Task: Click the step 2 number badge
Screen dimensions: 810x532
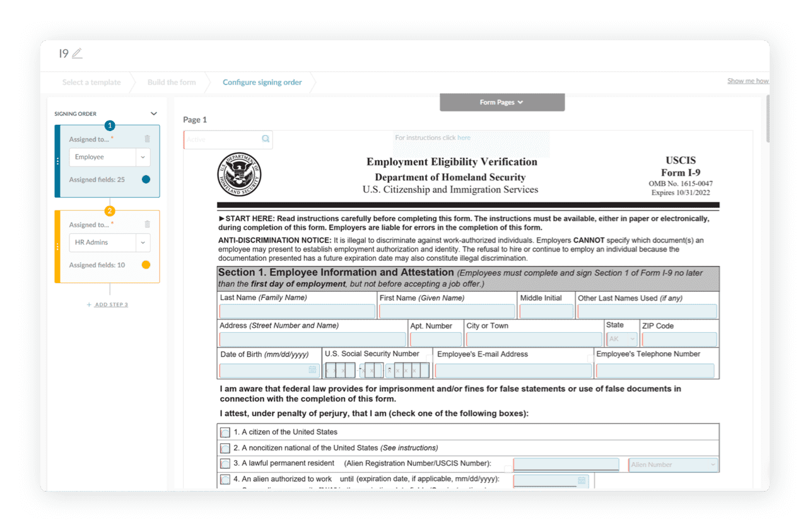Action: (110, 211)
